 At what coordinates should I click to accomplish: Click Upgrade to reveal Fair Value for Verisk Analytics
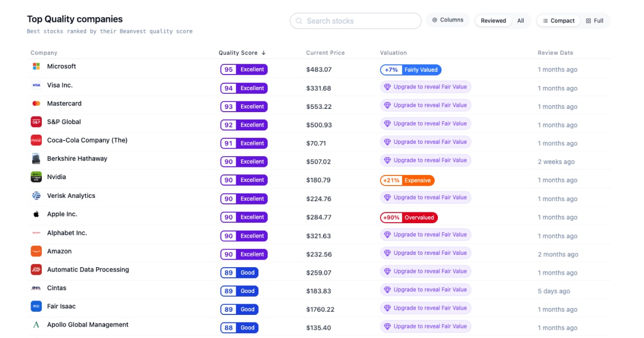pyautogui.click(x=426, y=197)
